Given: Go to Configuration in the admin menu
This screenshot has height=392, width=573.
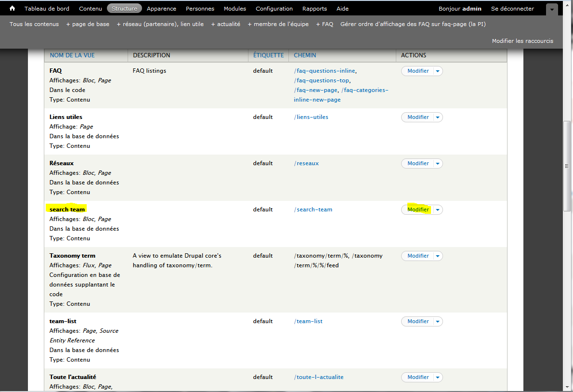Looking at the screenshot, I should tap(274, 9).
